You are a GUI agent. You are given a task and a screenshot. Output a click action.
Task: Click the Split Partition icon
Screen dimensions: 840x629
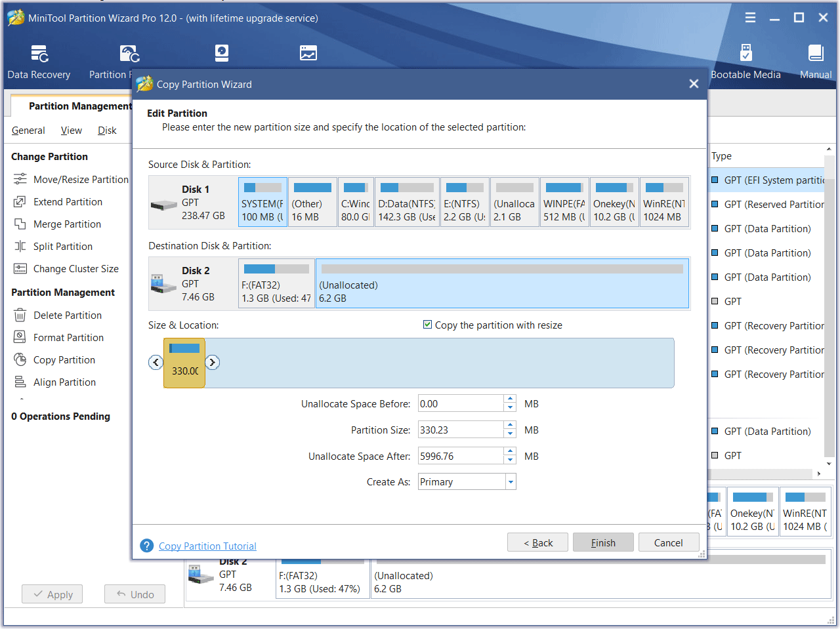pos(20,247)
